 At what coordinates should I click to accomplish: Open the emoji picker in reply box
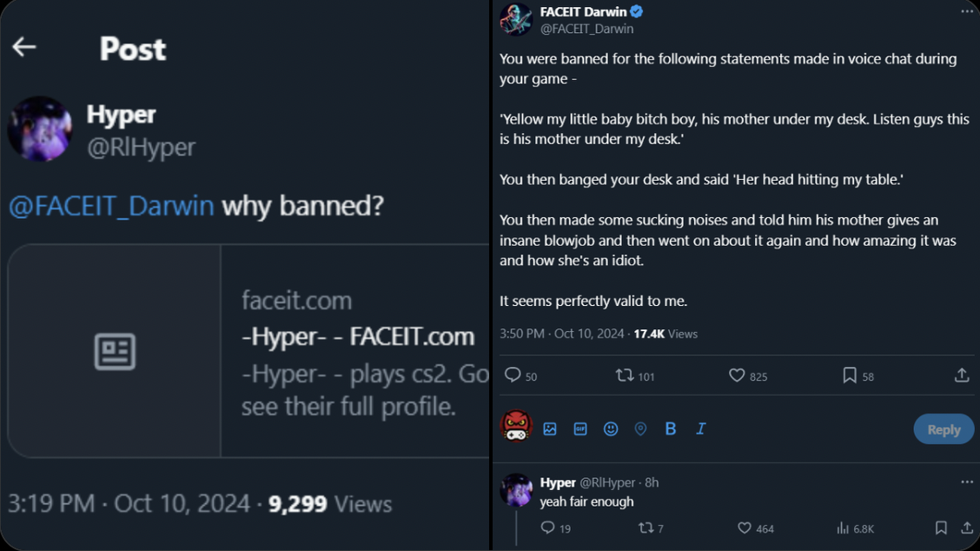tap(611, 429)
